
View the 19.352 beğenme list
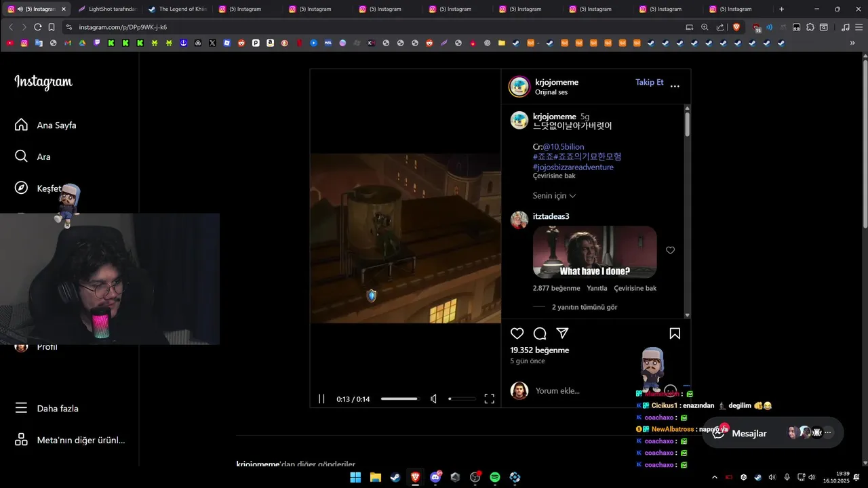539,350
